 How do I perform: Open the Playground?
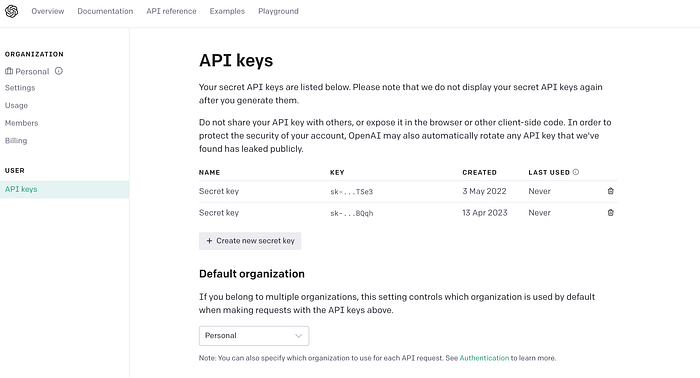tap(278, 11)
